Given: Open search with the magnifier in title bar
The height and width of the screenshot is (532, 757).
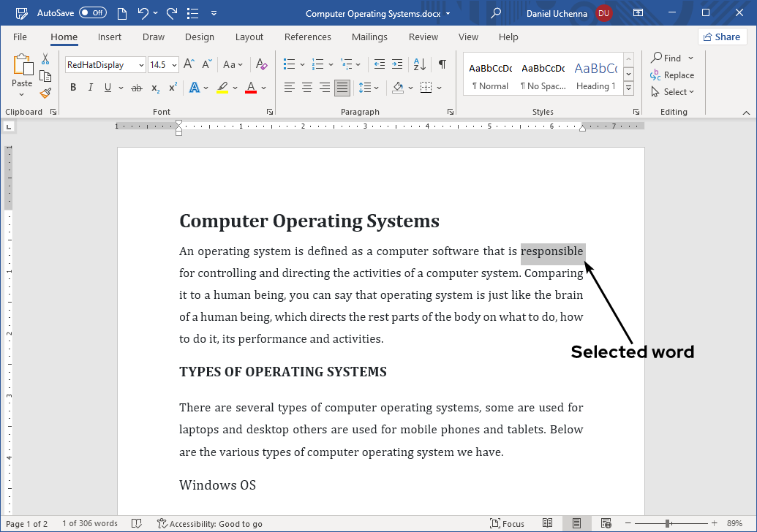Looking at the screenshot, I should 496,13.
